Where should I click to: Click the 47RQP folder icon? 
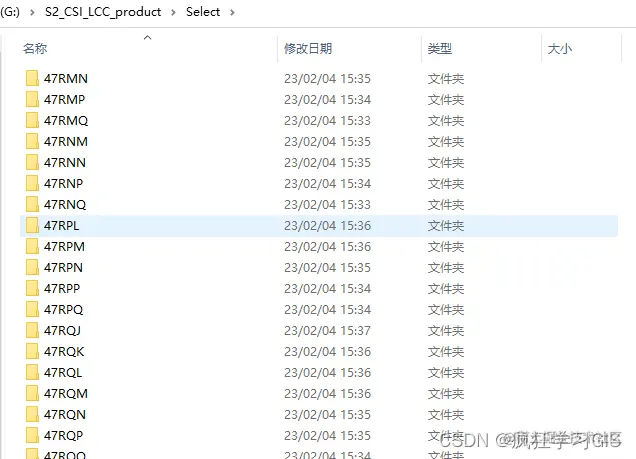(32, 435)
